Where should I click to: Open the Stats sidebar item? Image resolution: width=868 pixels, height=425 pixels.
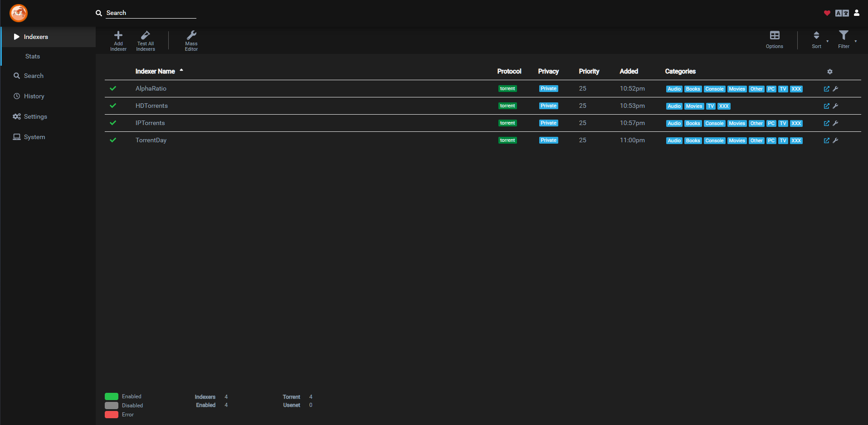pyautogui.click(x=33, y=56)
